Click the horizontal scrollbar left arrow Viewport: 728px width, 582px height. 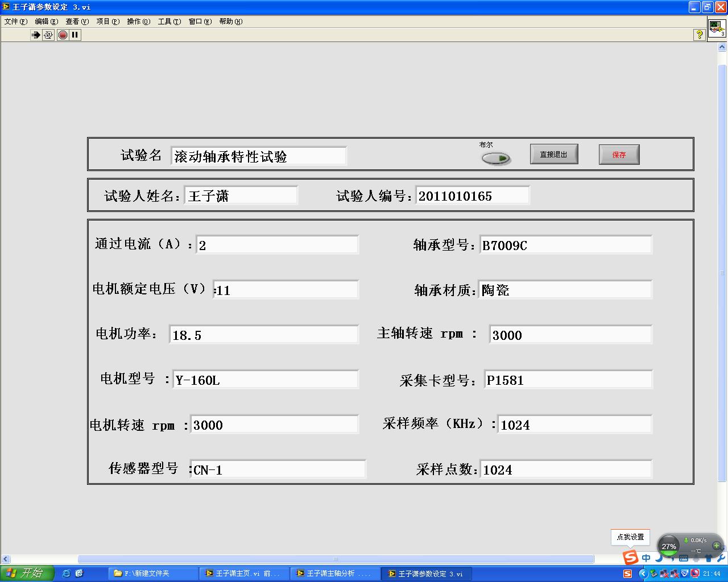coord(6,559)
